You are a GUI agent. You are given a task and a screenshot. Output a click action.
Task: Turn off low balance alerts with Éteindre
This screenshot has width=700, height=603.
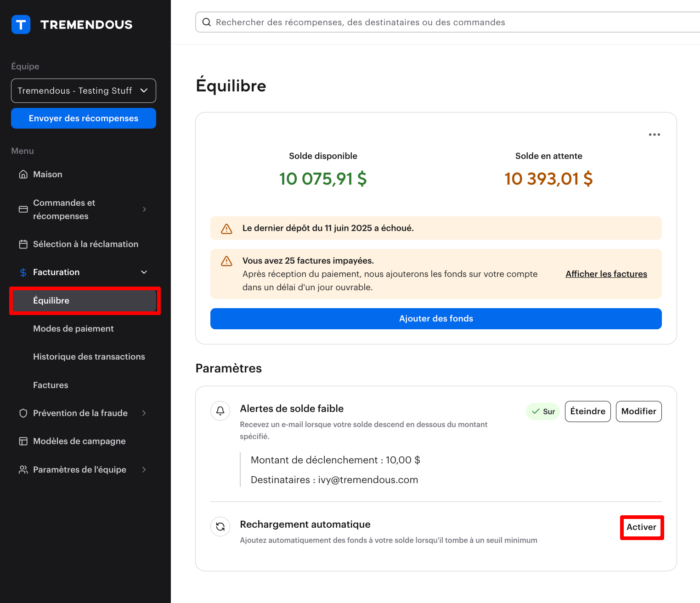click(587, 411)
